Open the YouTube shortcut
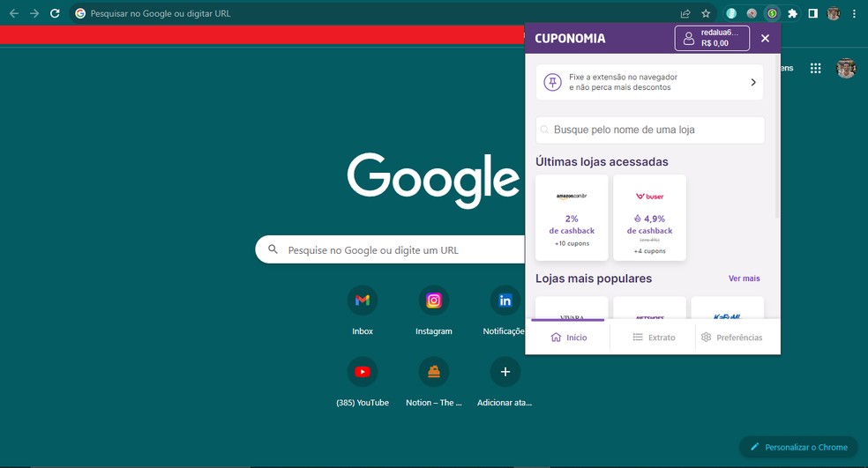This screenshot has width=868, height=468. point(363,382)
